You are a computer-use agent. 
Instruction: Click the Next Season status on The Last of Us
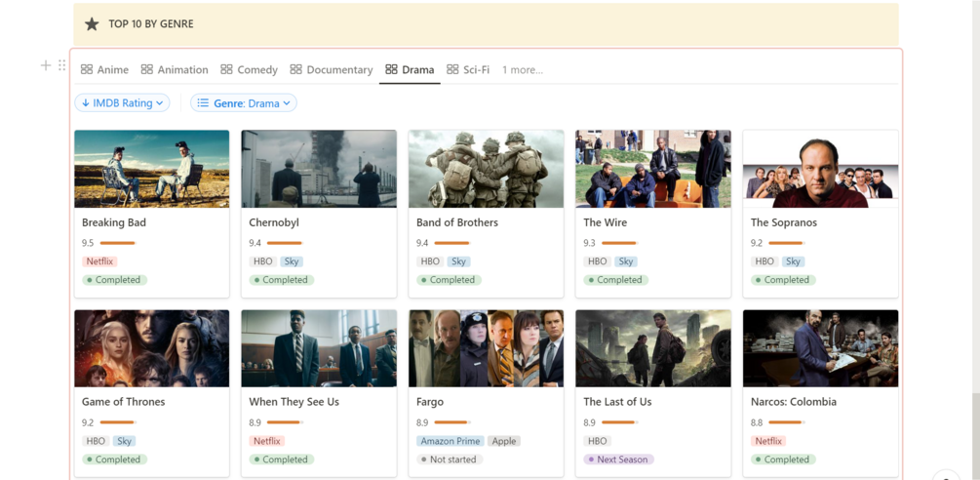point(618,460)
